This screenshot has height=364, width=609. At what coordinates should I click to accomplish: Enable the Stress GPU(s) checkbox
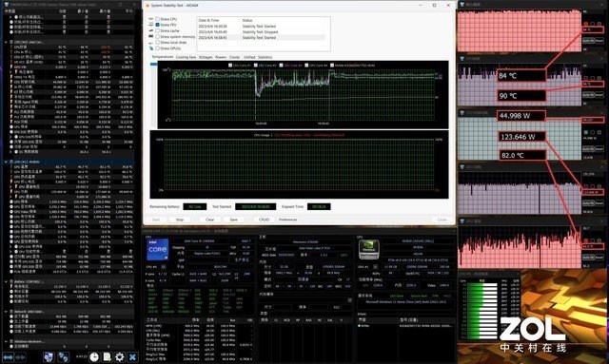coord(157,48)
